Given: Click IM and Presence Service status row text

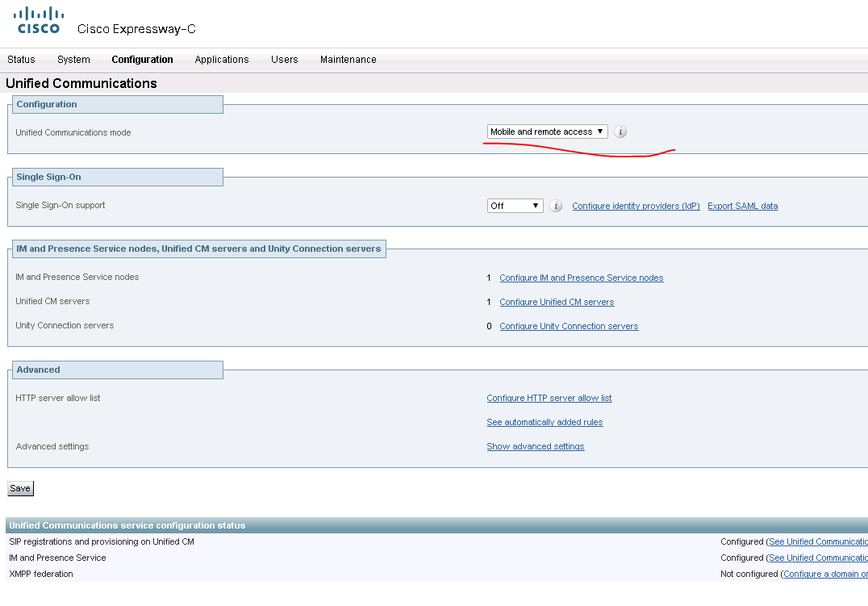Looking at the screenshot, I should click(57, 558).
